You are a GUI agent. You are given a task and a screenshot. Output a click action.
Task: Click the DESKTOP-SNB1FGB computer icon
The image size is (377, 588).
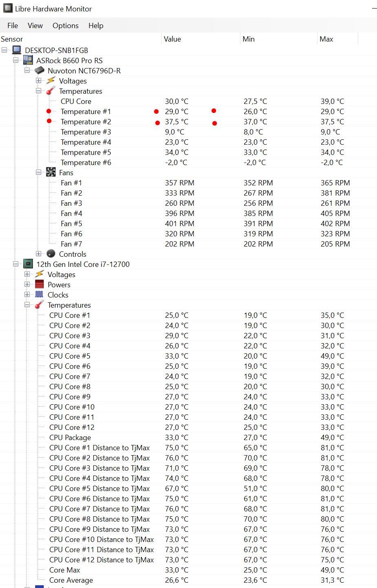[x=17, y=50]
